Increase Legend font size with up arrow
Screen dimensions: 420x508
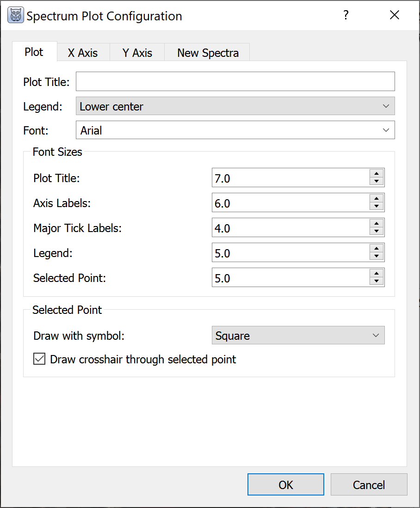click(377, 248)
